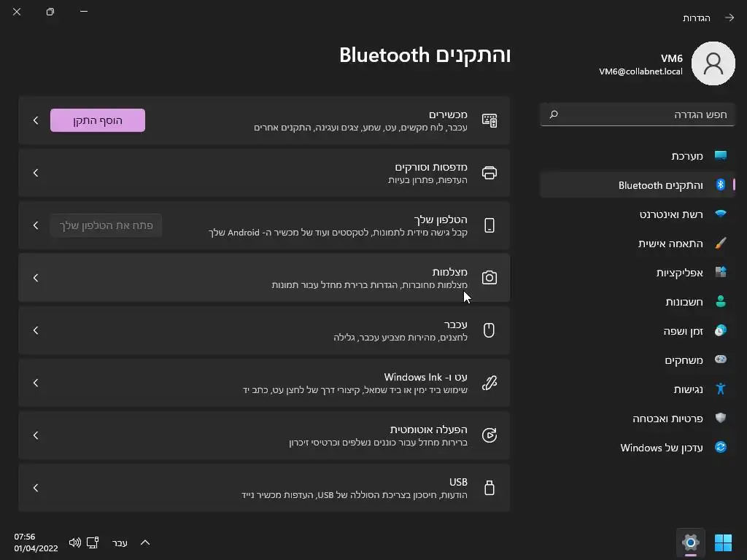Screen dimensions: 747x560
Task: Click the VM6@collabnet.local account text
Action: coord(640,71)
